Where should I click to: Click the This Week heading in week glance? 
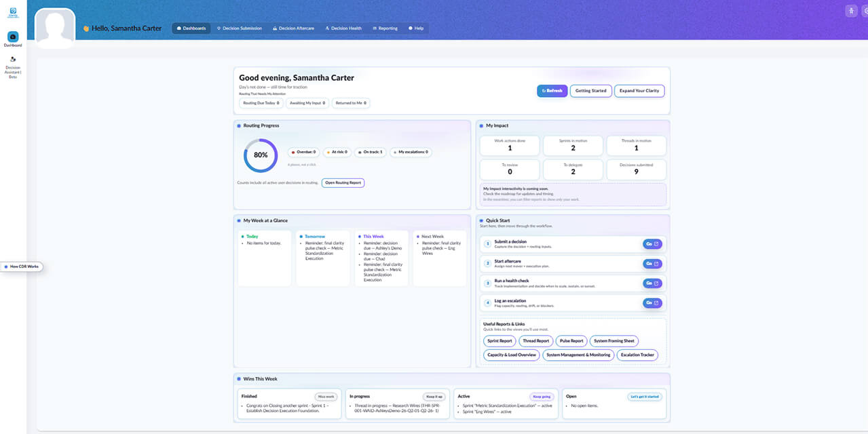pyautogui.click(x=373, y=237)
